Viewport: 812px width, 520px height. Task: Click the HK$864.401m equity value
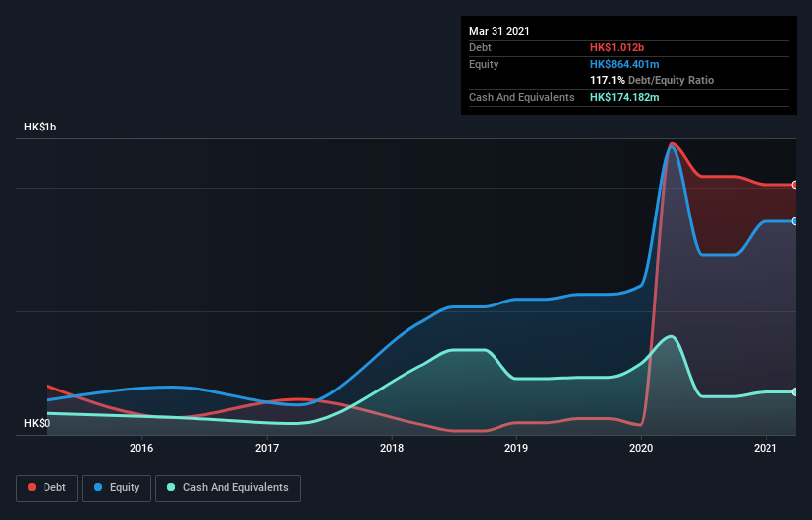[x=624, y=64]
